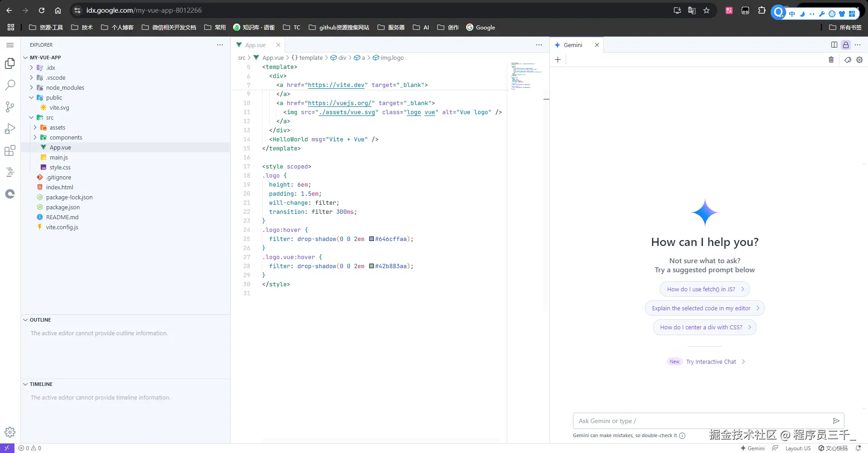Delete Gemini chat with trash icon

(x=831, y=60)
